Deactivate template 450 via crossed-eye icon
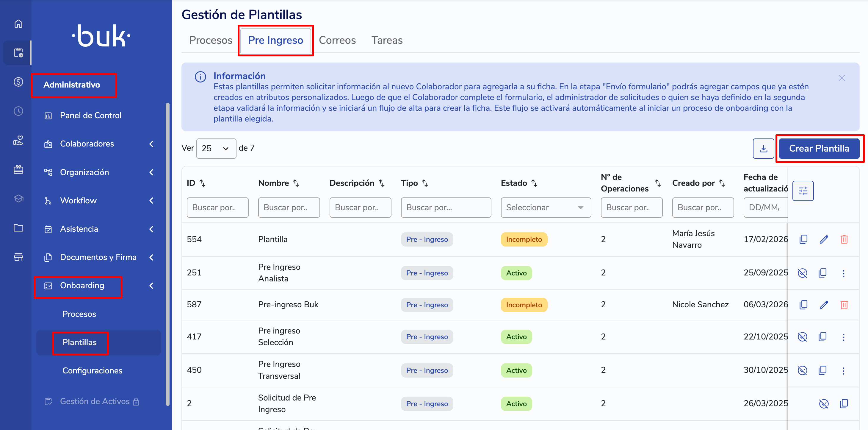868x430 pixels. [x=802, y=370]
